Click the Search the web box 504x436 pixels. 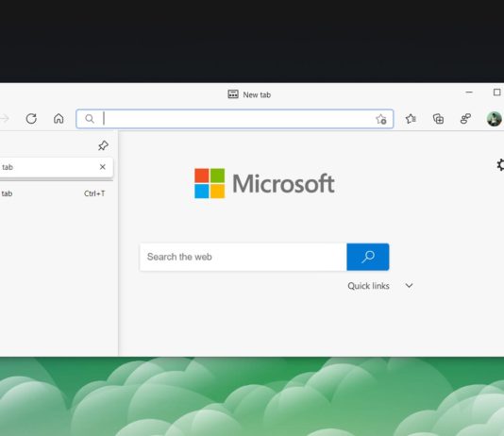pyautogui.click(x=244, y=257)
